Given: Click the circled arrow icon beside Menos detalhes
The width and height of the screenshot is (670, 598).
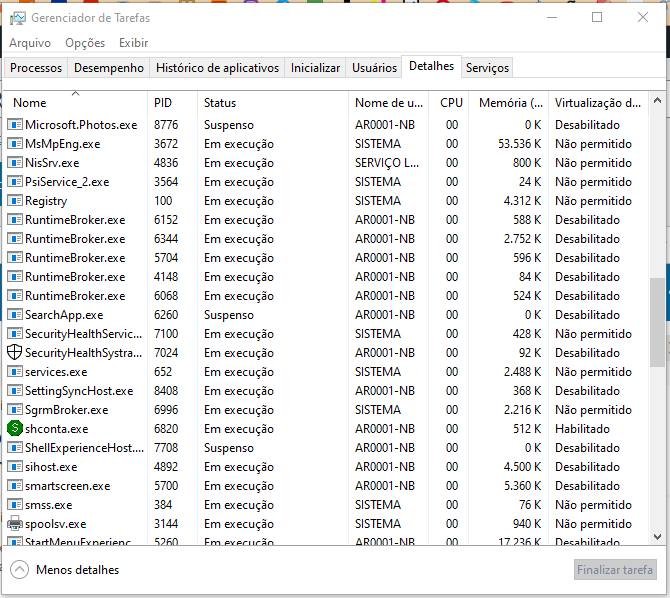Looking at the screenshot, I should (x=19, y=570).
